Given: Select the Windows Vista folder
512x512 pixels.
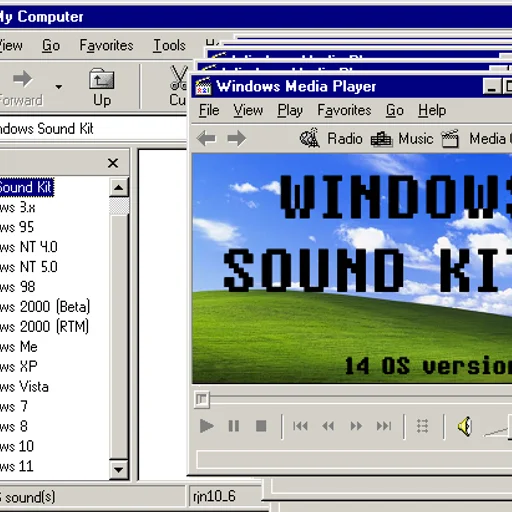Looking at the screenshot, I should pyautogui.click(x=24, y=387).
